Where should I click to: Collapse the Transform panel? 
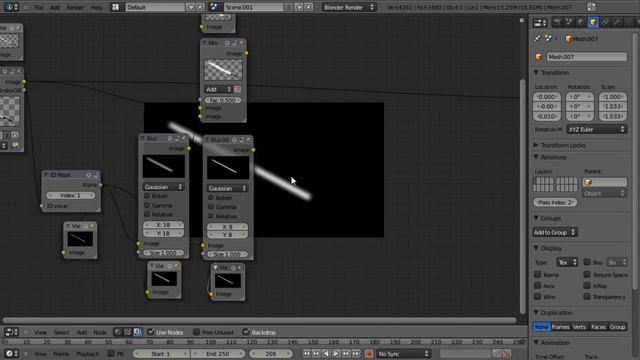[x=536, y=73]
